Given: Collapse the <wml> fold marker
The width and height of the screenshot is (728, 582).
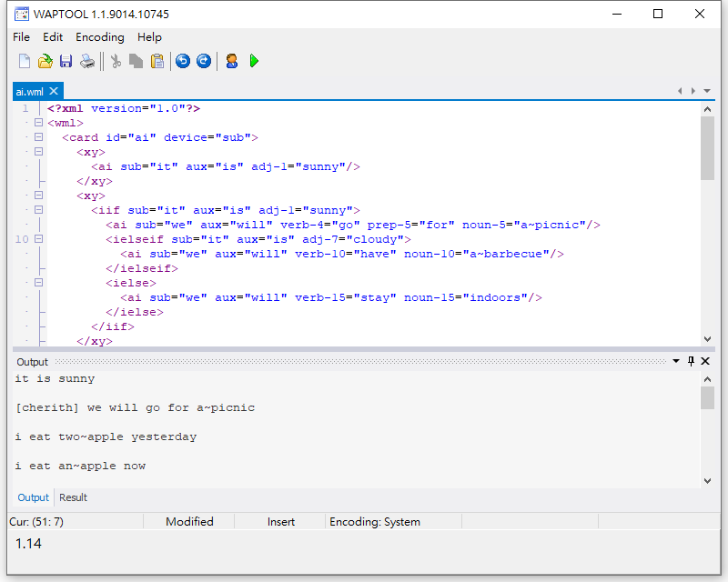Looking at the screenshot, I should pos(38,123).
